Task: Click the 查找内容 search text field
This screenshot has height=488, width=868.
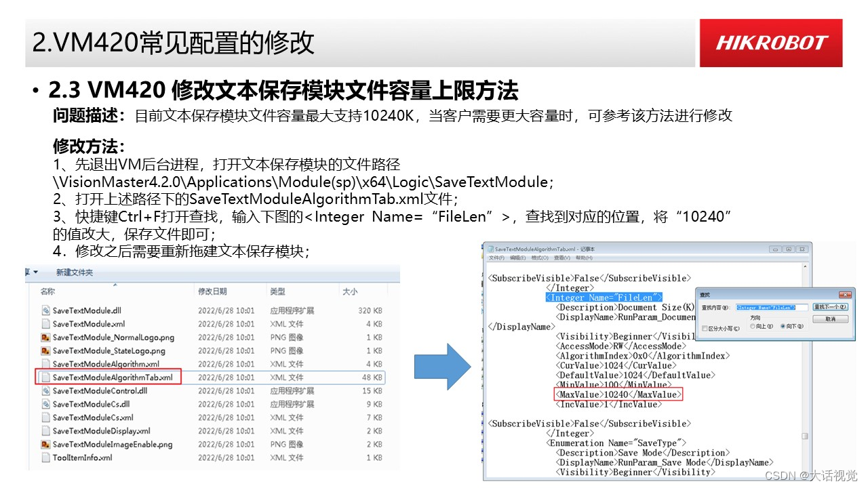Action: [x=772, y=307]
